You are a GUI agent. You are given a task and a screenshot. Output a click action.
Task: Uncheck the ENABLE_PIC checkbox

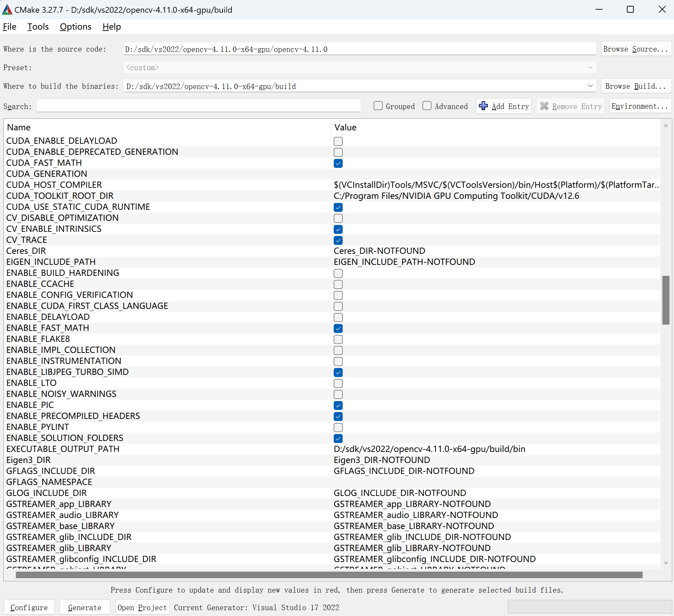point(338,405)
